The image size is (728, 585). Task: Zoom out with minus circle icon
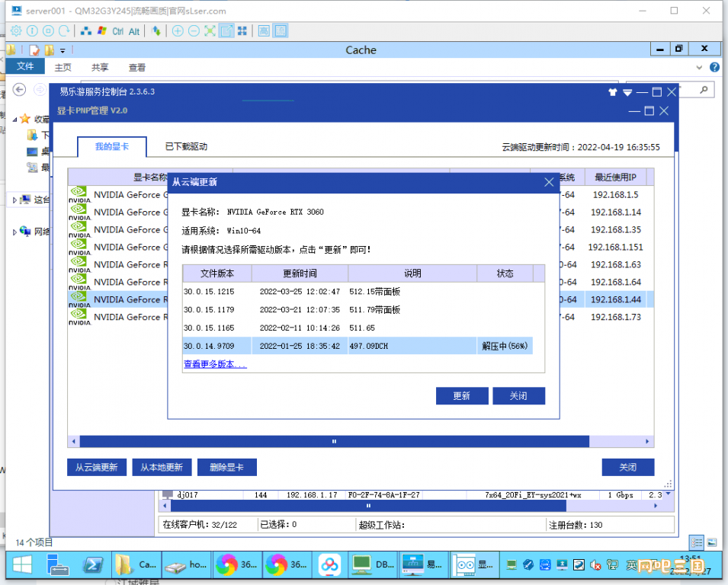tap(194, 31)
